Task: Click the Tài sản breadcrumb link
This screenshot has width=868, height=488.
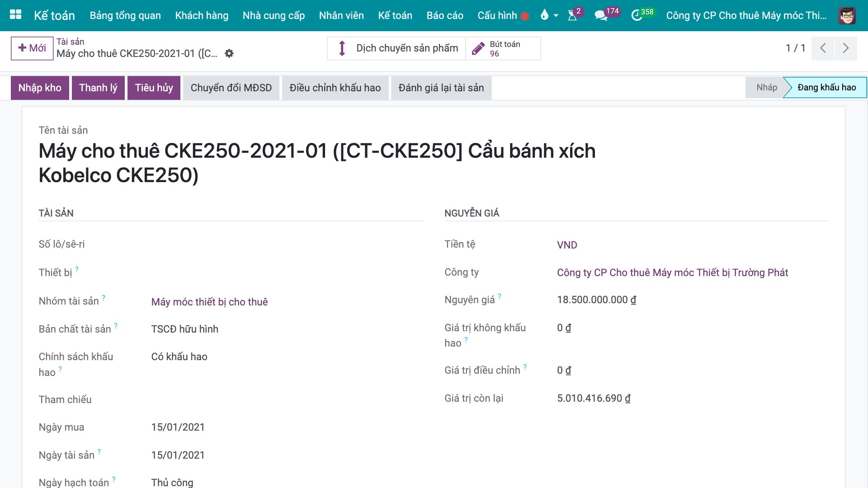Action: tap(70, 42)
